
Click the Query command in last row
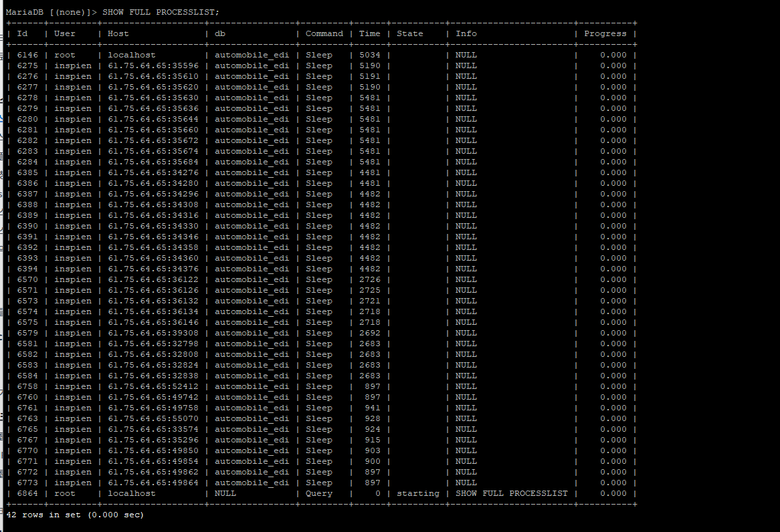[x=319, y=493]
